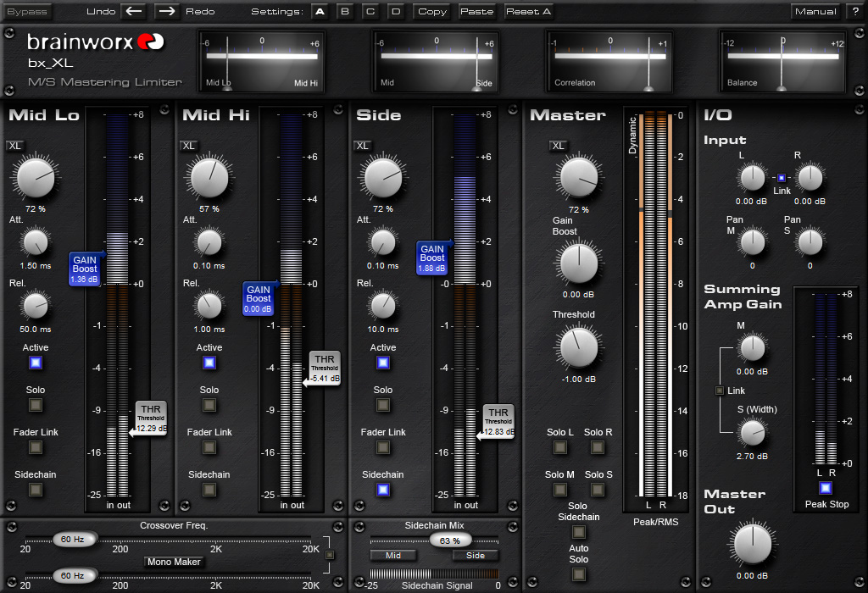Click the Master Out knob
This screenshot has width=868, height=593.
coord(753,544)
